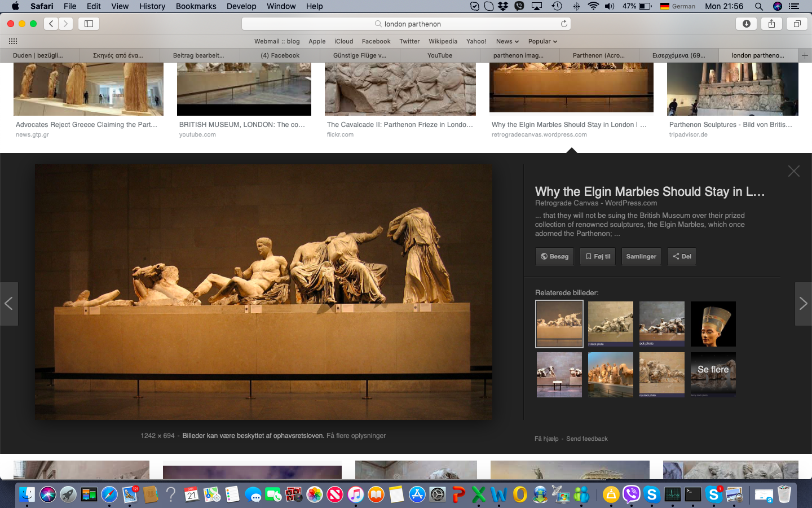Viewport: 812px width, 508px height.
Task: Open Spotlight search in the menu bar
Action: tap(759, 6)
